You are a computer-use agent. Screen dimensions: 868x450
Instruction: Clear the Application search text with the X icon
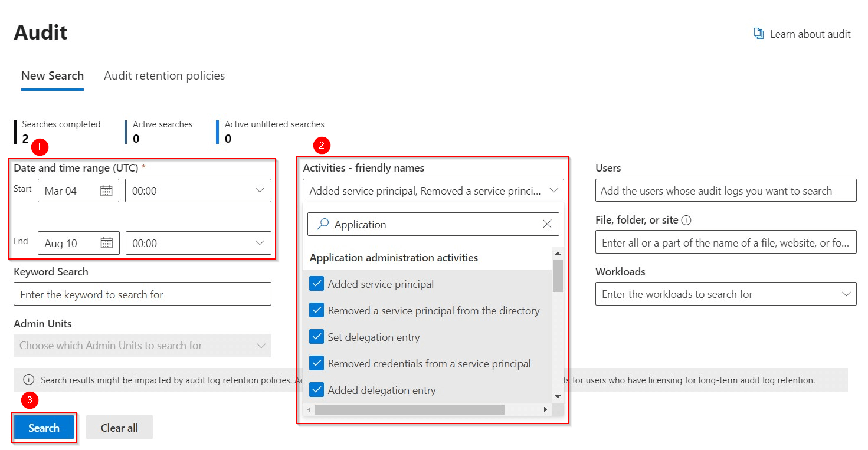click(x=546, y=224)
